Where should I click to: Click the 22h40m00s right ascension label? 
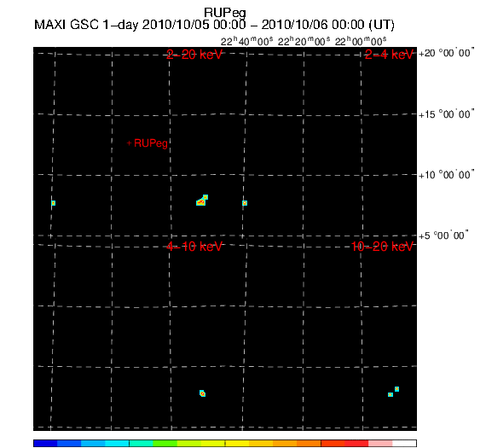pos(246,41)
